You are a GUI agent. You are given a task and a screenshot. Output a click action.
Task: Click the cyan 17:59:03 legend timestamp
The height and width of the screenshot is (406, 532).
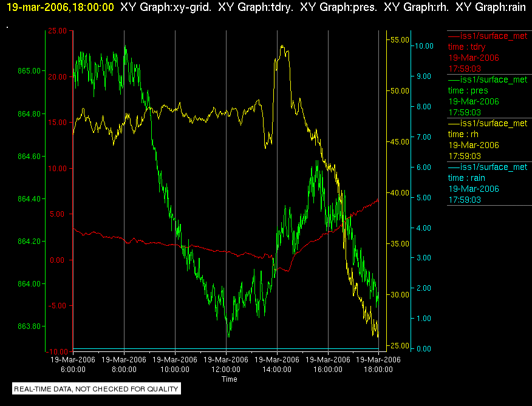(x=465, y=200)
